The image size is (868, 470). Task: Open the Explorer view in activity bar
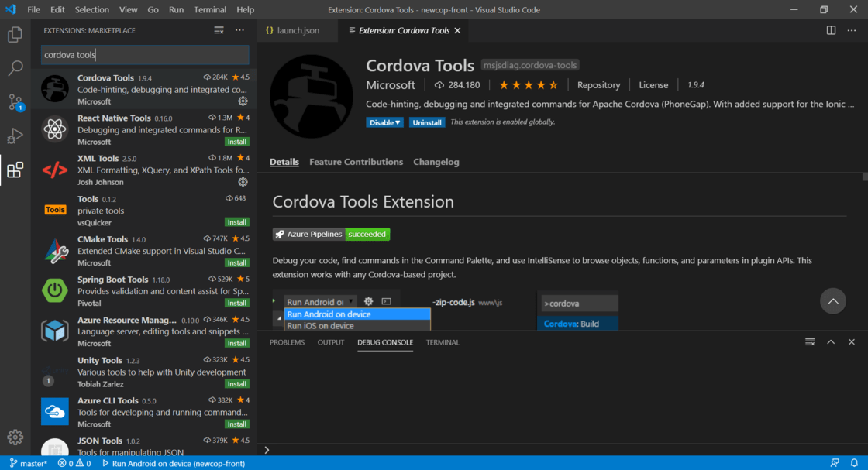click(x=15, y=35)
